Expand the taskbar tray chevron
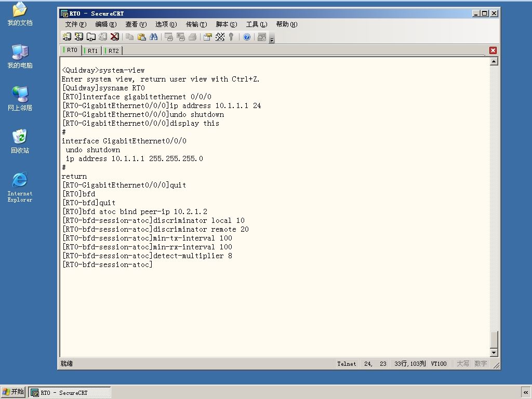The width and height of the screenshot is (532, 399). [x=526, y=393]
